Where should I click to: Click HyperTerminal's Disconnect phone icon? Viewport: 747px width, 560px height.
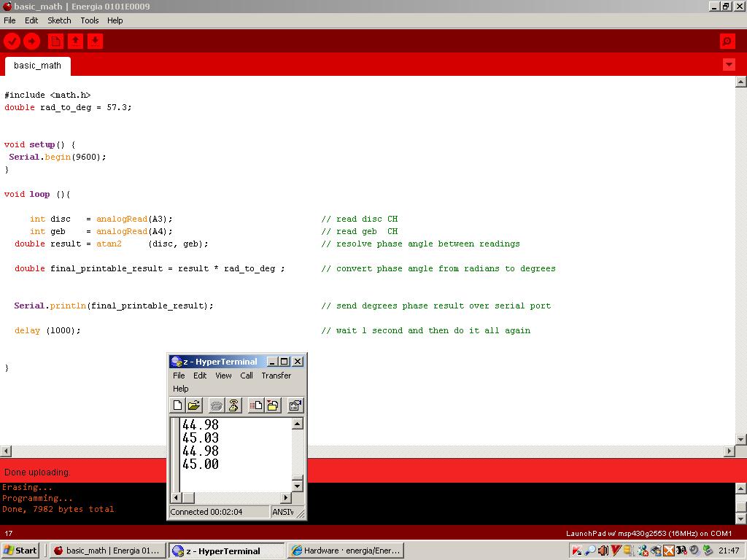click(233, 405)
